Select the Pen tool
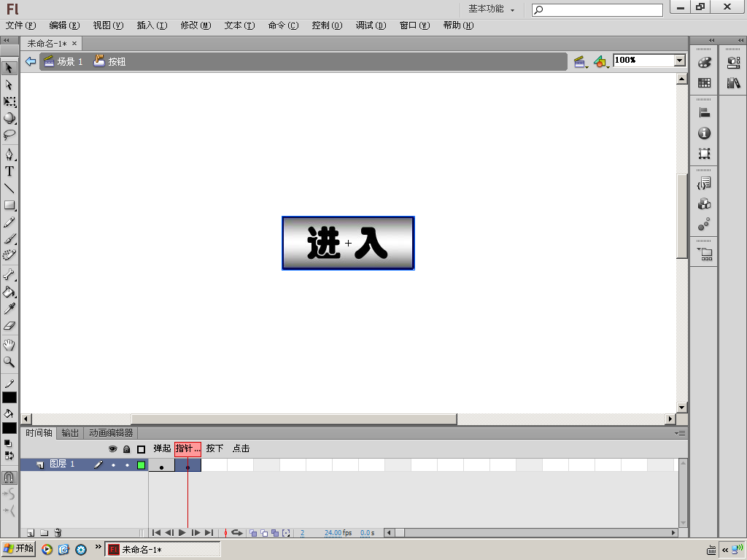Screen dimensions: 747x560 click(x=9, y=154)
